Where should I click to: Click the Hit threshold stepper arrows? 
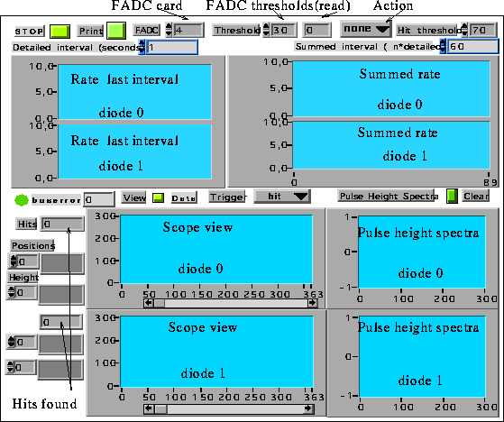click(x=464, y=30)
